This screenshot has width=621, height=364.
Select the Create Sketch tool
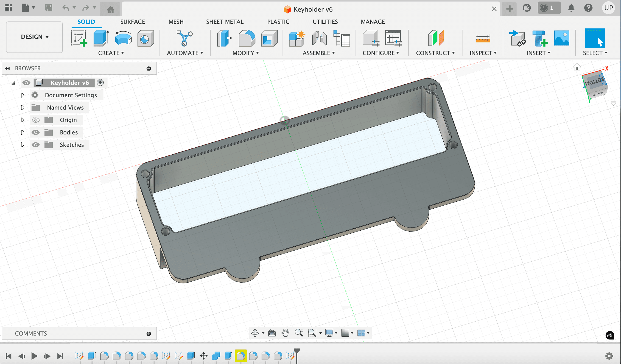[79, 38]
